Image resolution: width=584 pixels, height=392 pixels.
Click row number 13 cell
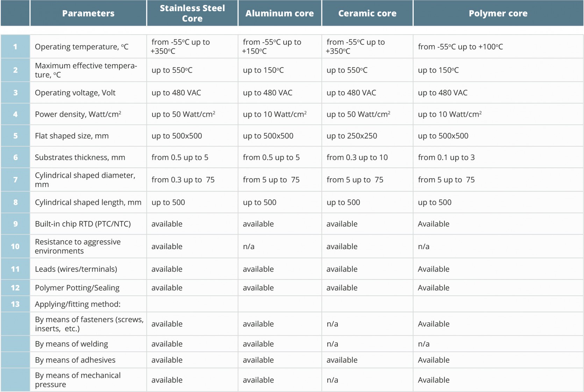[15, 304]
